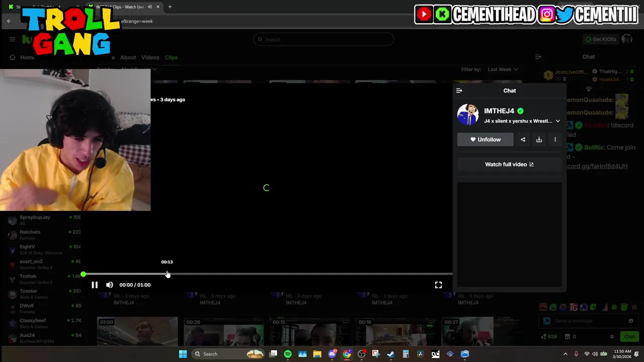The height and width of the screenshot is (362, 644).
Task: Download the clip with the download icon
Action: click(x=539, y=139)
